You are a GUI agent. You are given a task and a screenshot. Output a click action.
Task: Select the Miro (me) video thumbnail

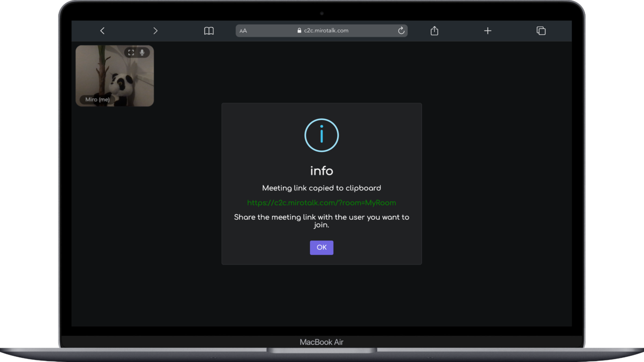[115, 75]
